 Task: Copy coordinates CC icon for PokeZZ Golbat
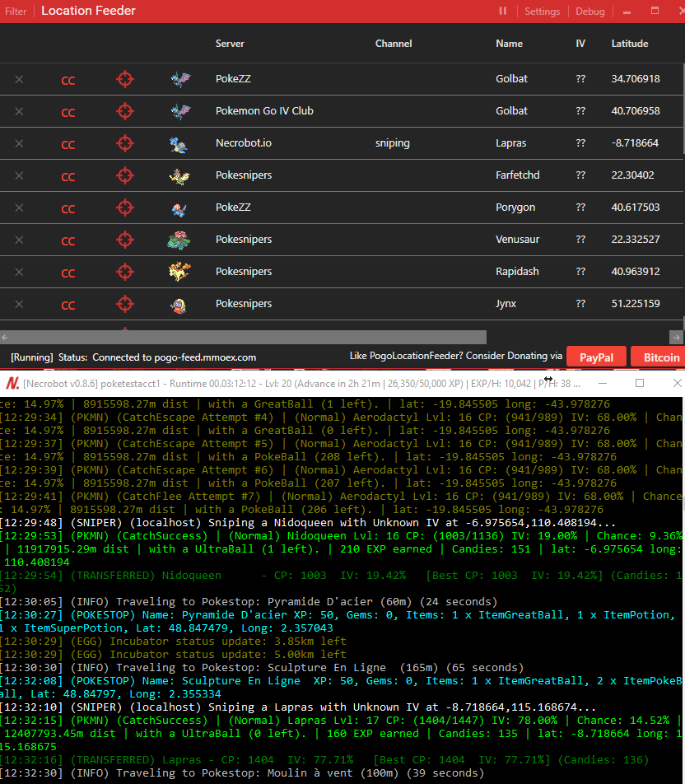68,81
